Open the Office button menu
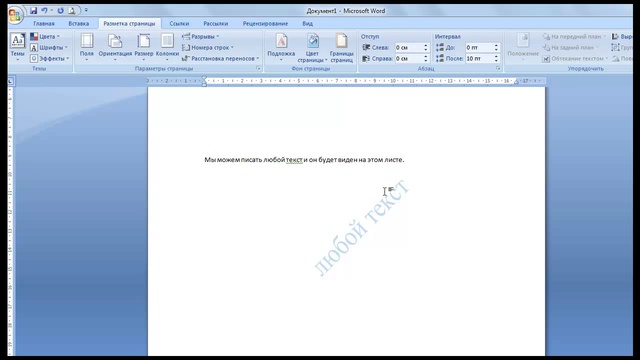 15,15
